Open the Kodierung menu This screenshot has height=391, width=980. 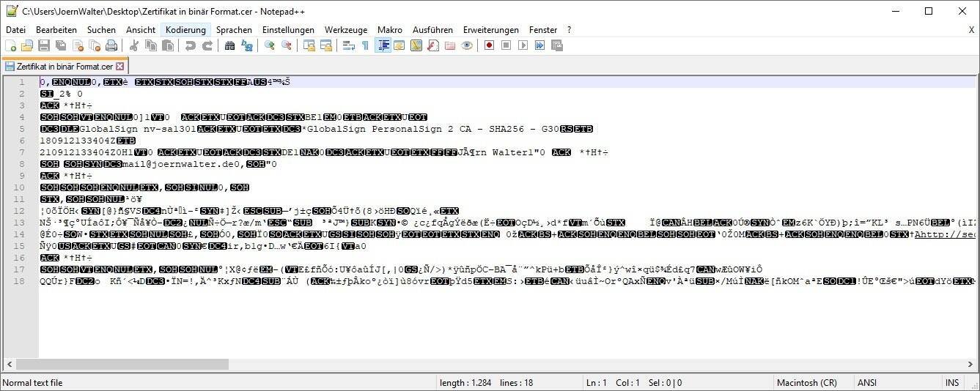click(185, 30)
